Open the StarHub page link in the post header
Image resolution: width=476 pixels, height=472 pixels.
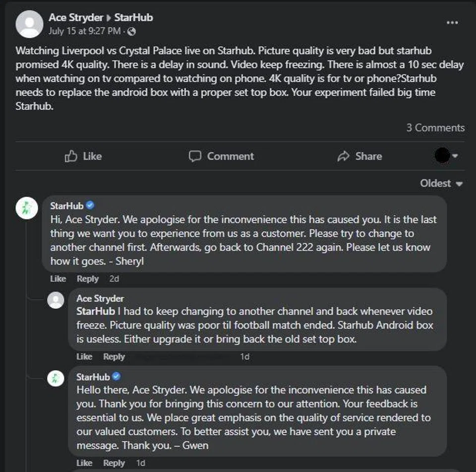(133, 18)
